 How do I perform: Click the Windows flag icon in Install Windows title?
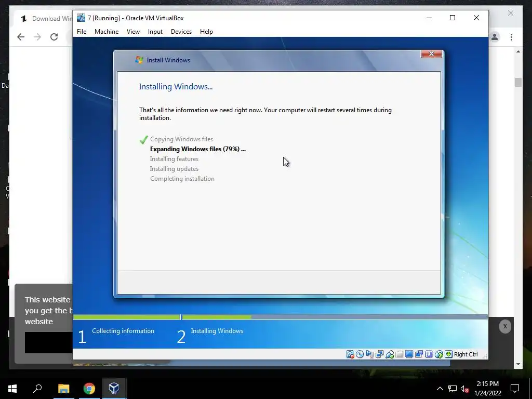(139, 60)
